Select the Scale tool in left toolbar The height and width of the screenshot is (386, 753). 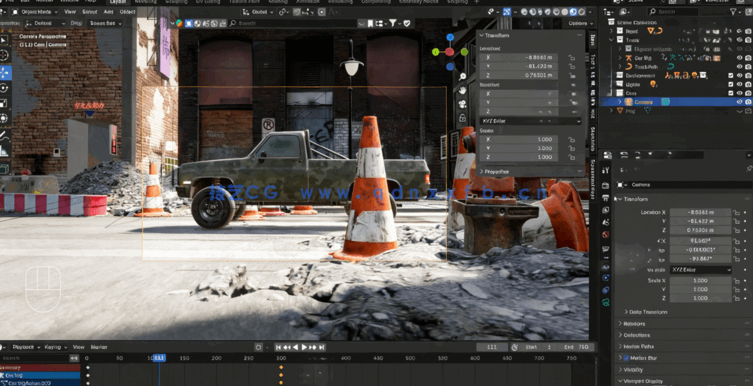coord(4,103)
